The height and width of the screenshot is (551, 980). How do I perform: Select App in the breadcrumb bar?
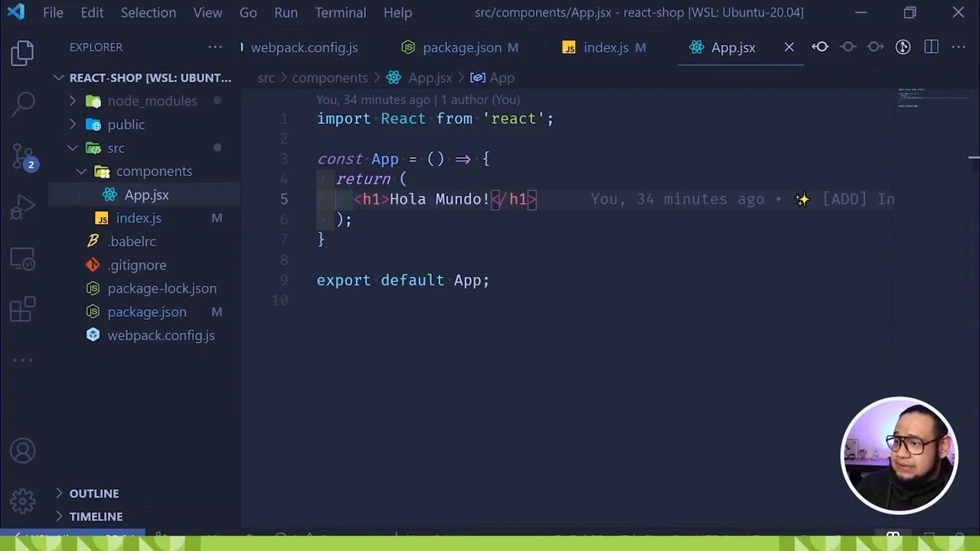pos(501,77)
